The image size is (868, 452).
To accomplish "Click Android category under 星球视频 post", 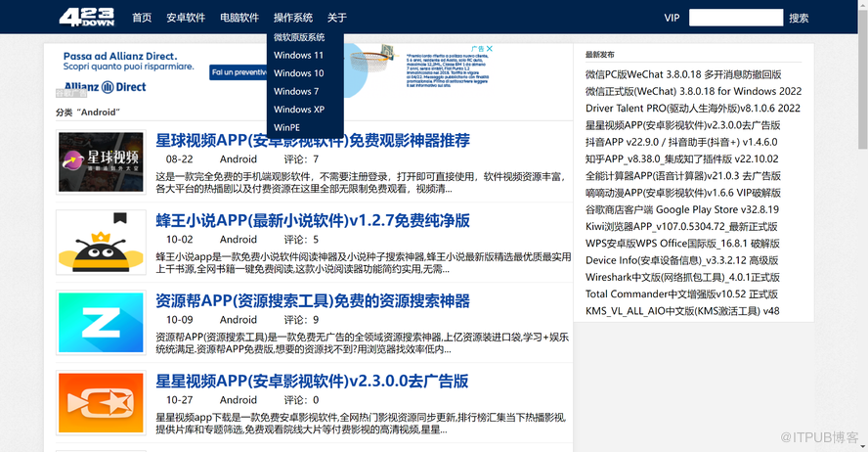I will pos(239,159).
